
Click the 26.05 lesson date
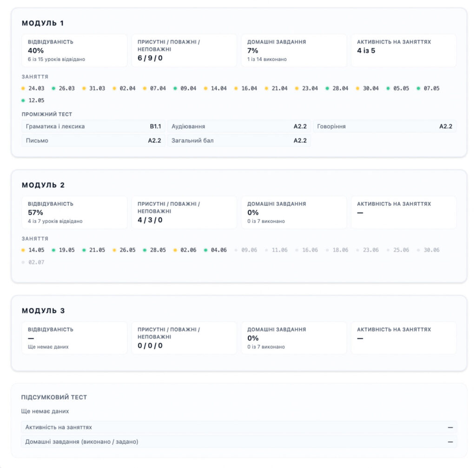(124, 250)
